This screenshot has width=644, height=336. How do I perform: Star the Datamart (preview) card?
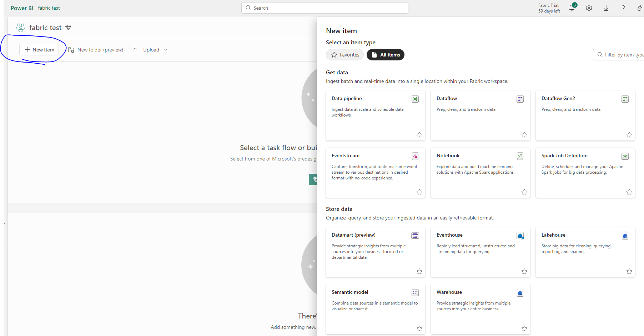[x=419, y=271]
